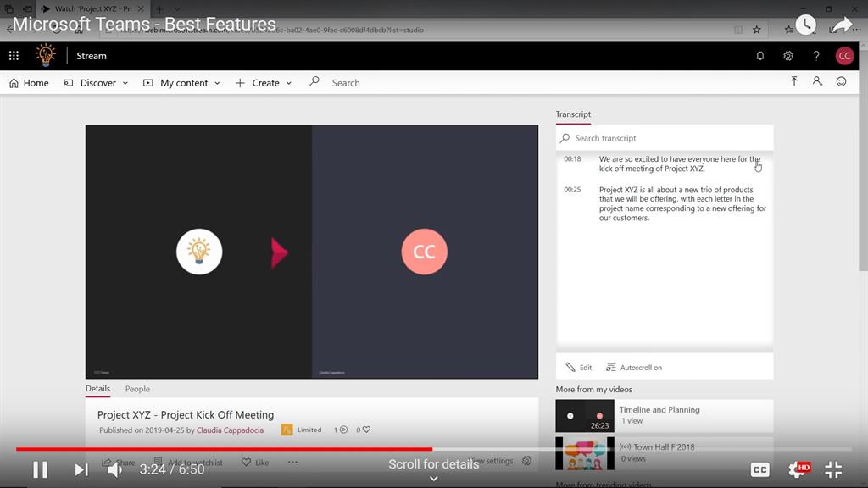Jump to transcript entry at 00:25
This screenshot has height=488, width=868.
point(665,203)
